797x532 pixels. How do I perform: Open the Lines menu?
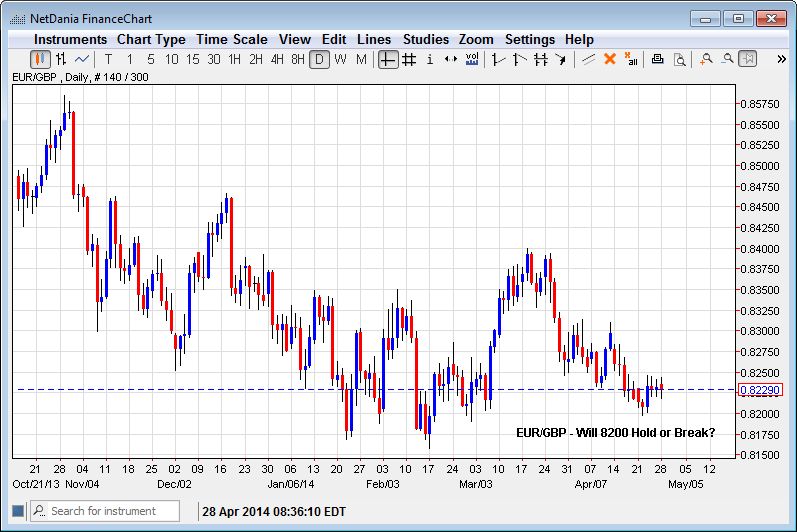[374, 39]
